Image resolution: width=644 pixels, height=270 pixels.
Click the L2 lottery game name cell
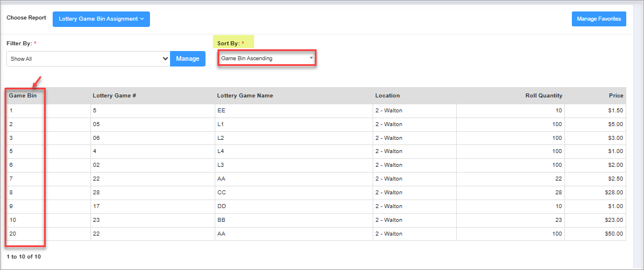[222, 138]
